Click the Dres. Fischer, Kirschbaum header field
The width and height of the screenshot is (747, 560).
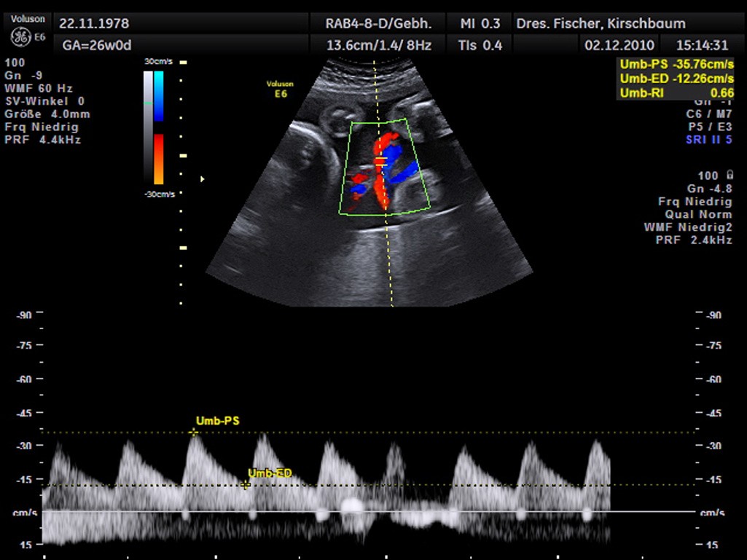click(x=601, y=23)
